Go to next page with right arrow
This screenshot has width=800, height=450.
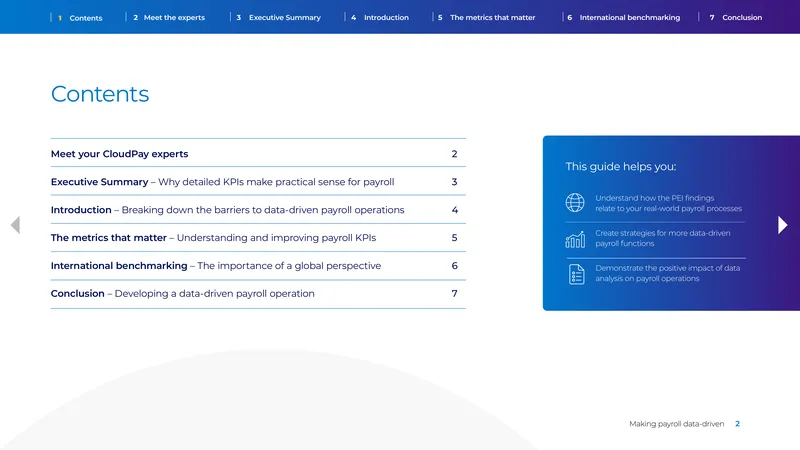click(783, 224)
